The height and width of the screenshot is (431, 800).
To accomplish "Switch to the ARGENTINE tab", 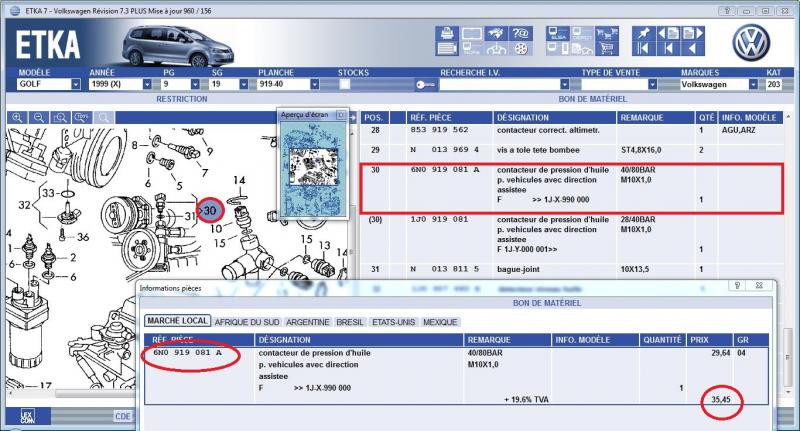I will point(308,322).
